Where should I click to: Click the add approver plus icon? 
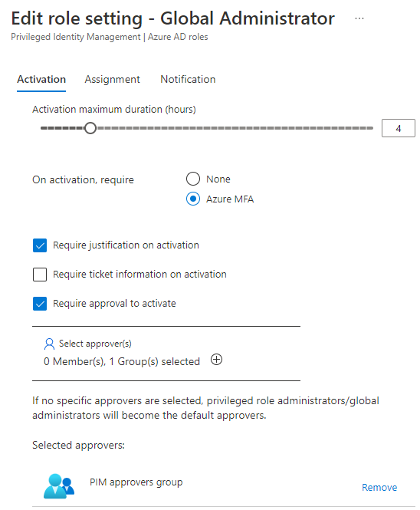[x=216, y=360]
